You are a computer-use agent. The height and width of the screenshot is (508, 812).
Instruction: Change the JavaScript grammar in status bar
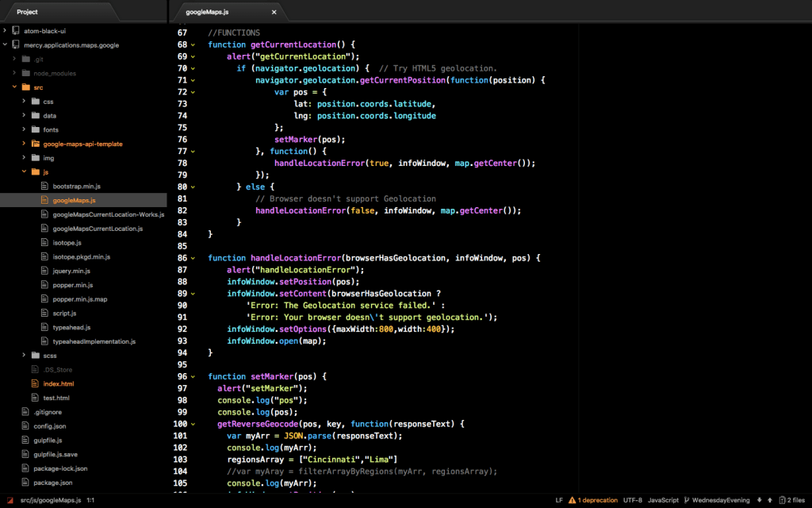click(x=663, y=500)
